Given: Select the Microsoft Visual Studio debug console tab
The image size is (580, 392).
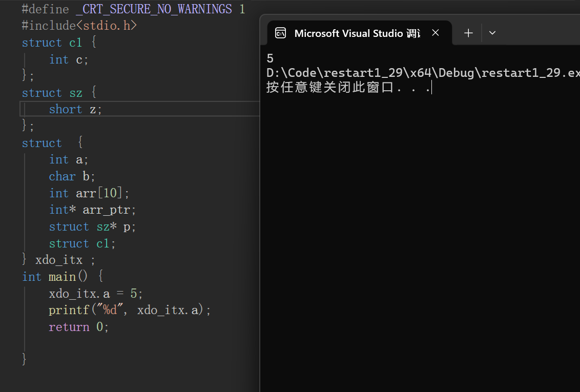Looking at the screenshot, I should coord(357,33).
